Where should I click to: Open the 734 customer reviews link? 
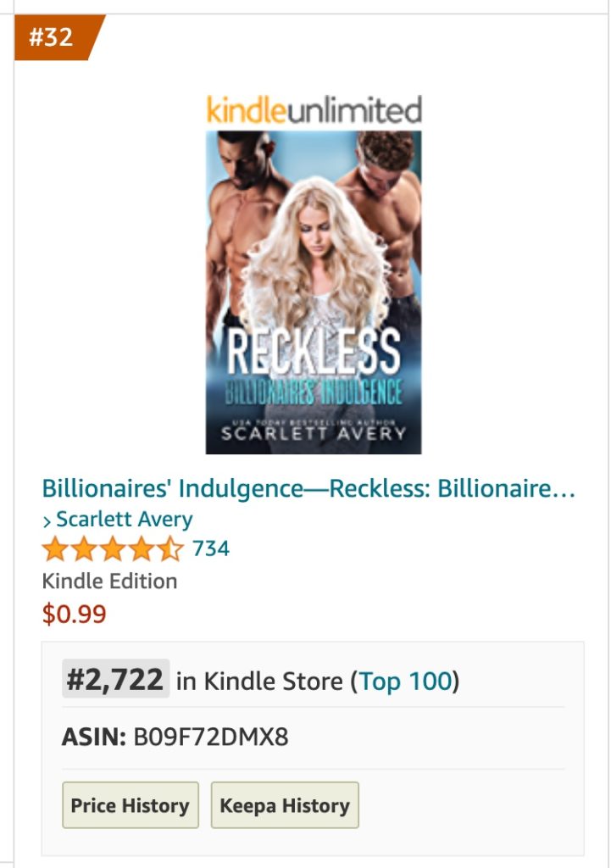click(211, 549)
